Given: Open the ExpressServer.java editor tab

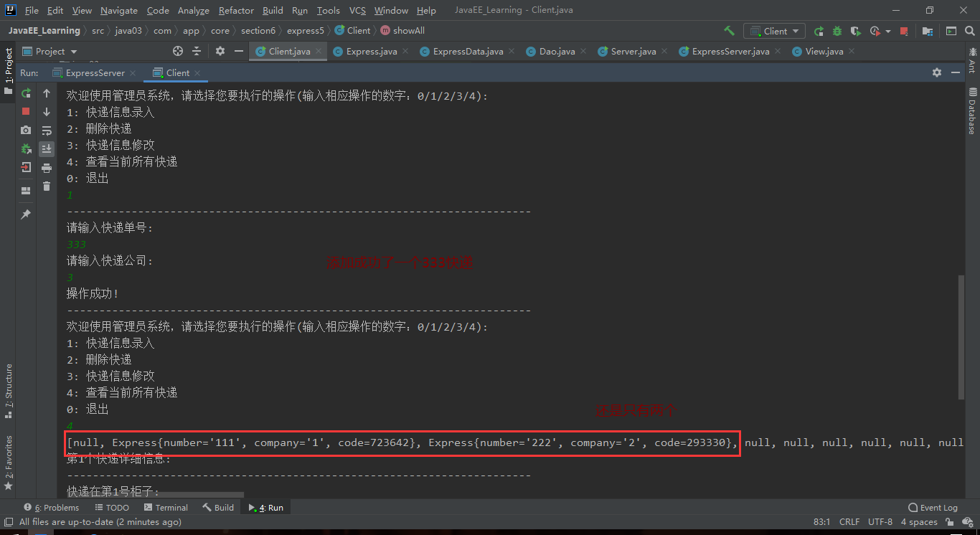Looking at the screenshot, I should (x=730, y=51).
